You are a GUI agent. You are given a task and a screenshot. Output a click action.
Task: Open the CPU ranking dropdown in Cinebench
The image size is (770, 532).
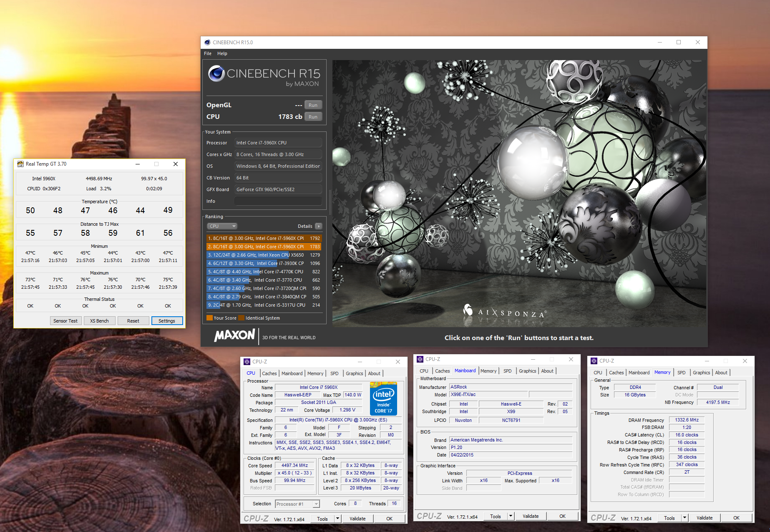pos(222,226)
